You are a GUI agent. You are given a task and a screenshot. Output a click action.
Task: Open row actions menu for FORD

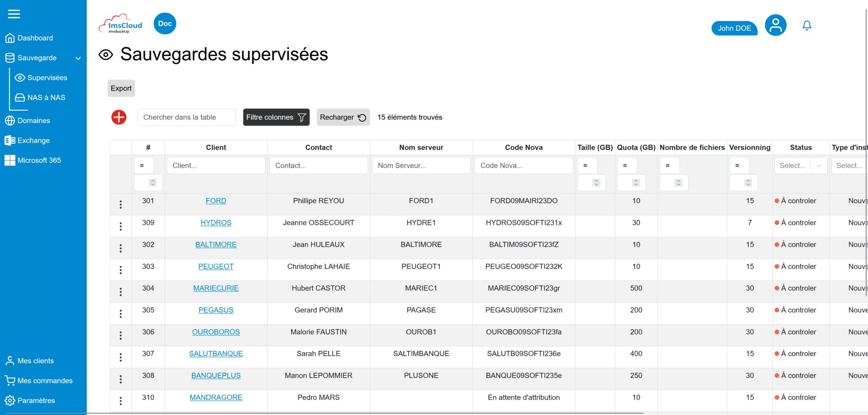pyautogui.click(x=121, y=205)
